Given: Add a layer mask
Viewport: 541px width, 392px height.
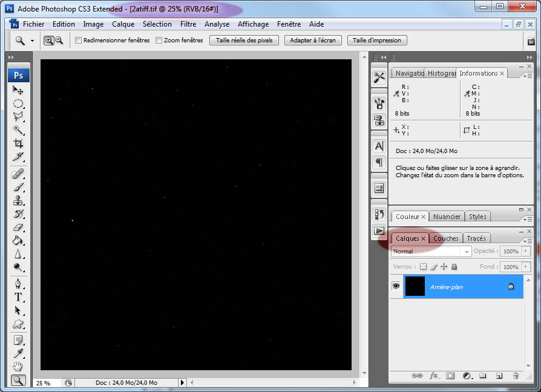Looking at the screenshot, I should pos(450,376).
